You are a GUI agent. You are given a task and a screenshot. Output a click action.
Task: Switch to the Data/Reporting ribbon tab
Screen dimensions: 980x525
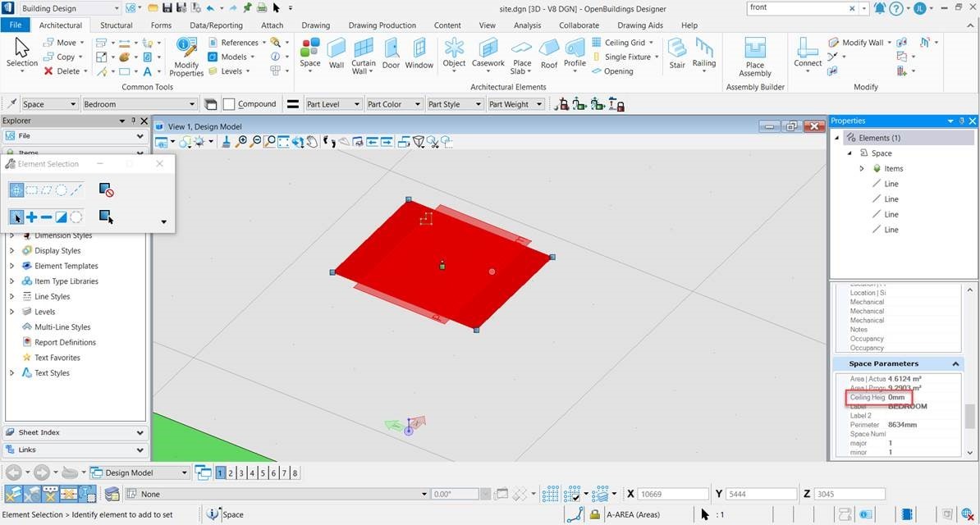click(x=216, y=25)
